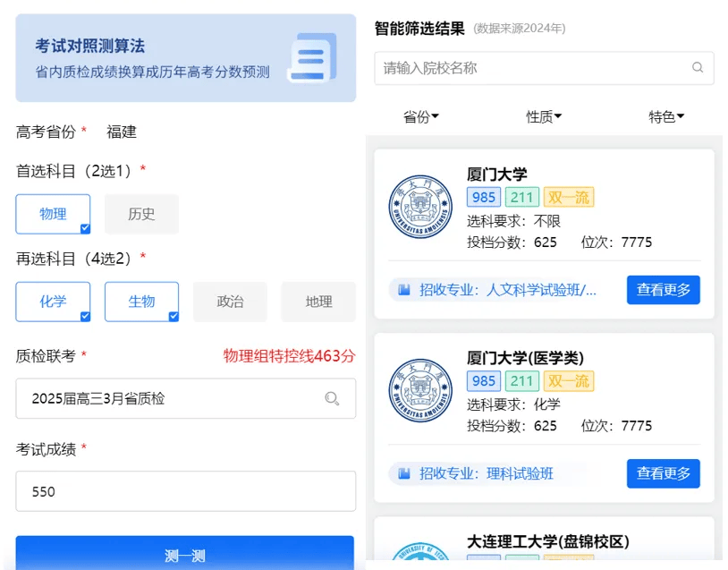Click 查看更多 on the first 厦门大学 card

663,290
